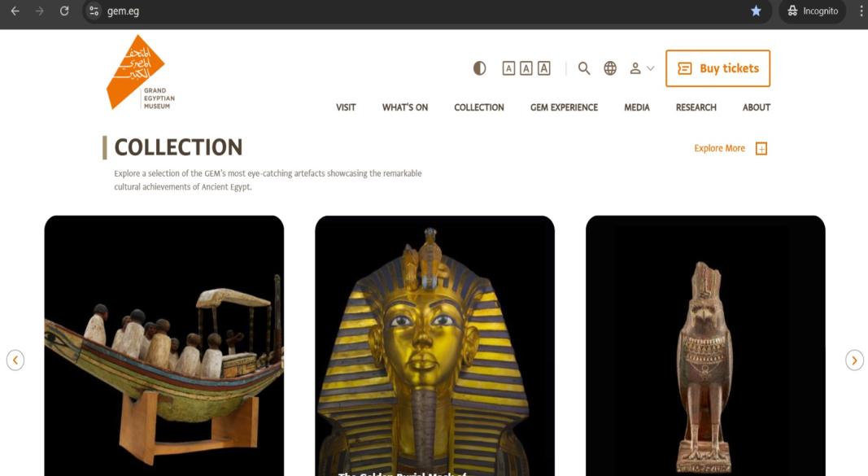868x476 pixels.
Task: Open the WHAT'S ON menu
Action: (x=405, y=107)
